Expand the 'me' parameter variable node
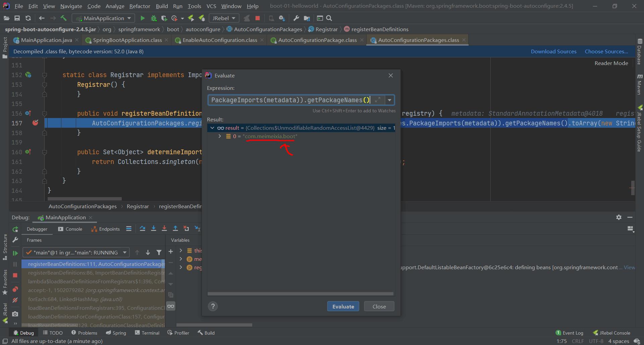This screenshot has height=345, width=644. [181, 259]
